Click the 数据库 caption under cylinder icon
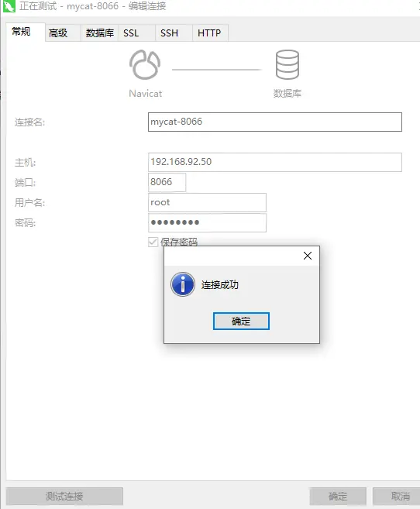This screenshot has height=509, width=420. coord(287,94)
